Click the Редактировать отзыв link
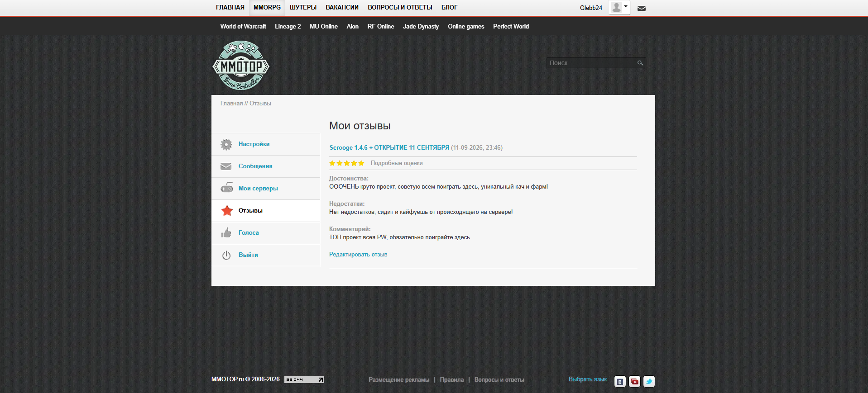The height and width of the screenshot is (393, 868). [358, 255]
